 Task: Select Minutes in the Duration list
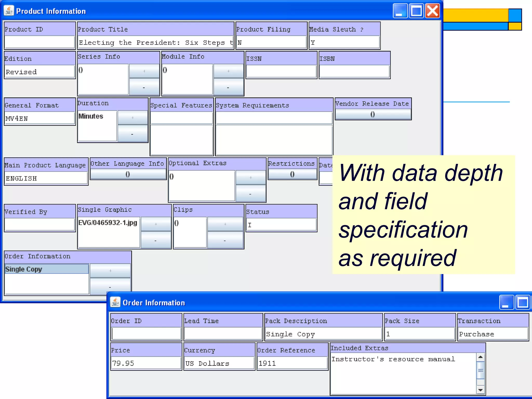pos(97,116)
